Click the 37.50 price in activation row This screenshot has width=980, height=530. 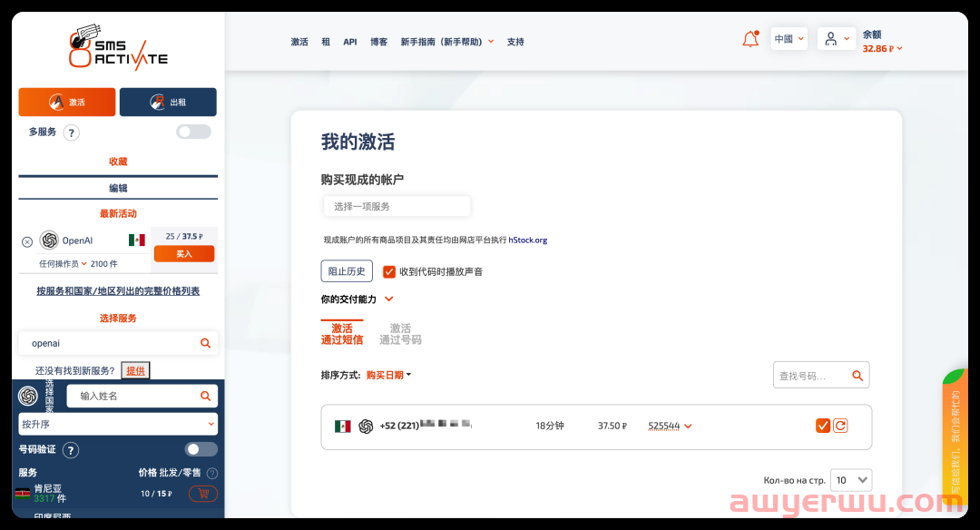tap(612, 427)
